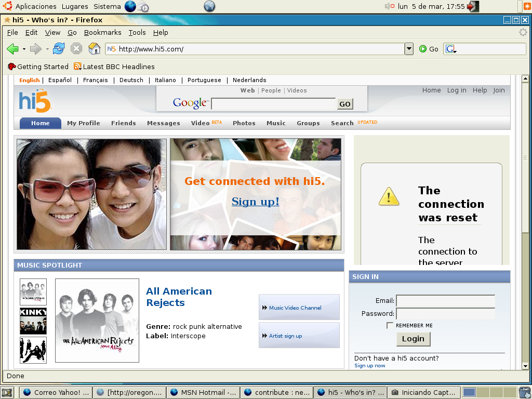This screenshot has height=399, width=532.
Task: Click the mail clock icon in the top panel
Action: point(144,7)
